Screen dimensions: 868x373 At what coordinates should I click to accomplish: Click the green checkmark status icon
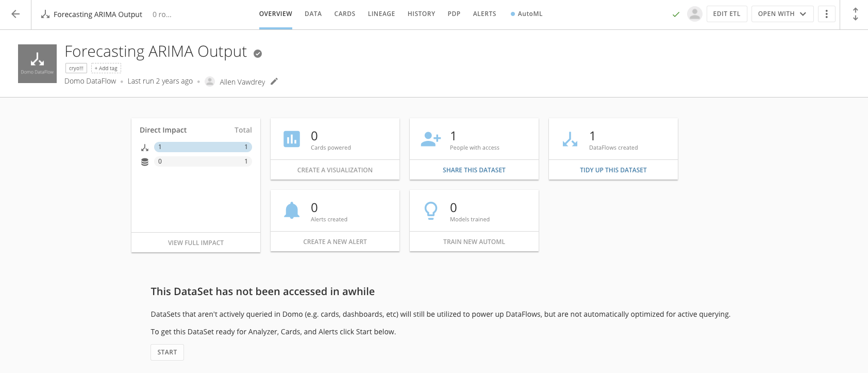click(x=676, y=14)
